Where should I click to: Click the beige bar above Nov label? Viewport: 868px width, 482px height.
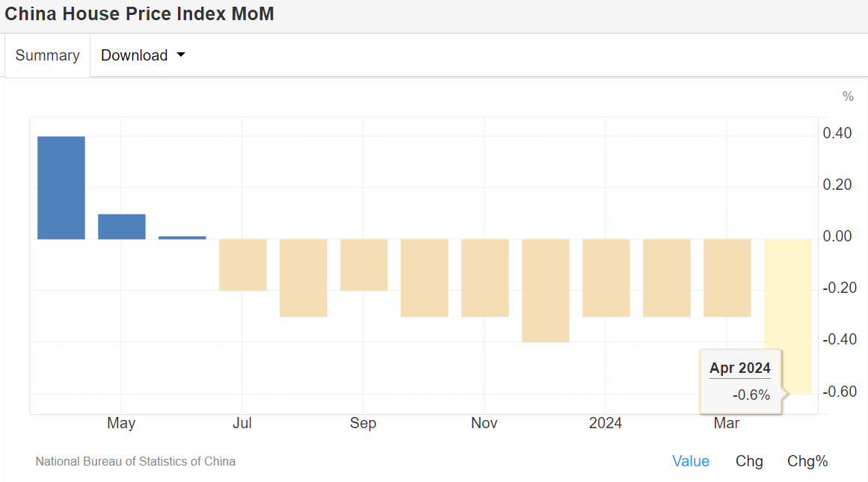[485, 278]
